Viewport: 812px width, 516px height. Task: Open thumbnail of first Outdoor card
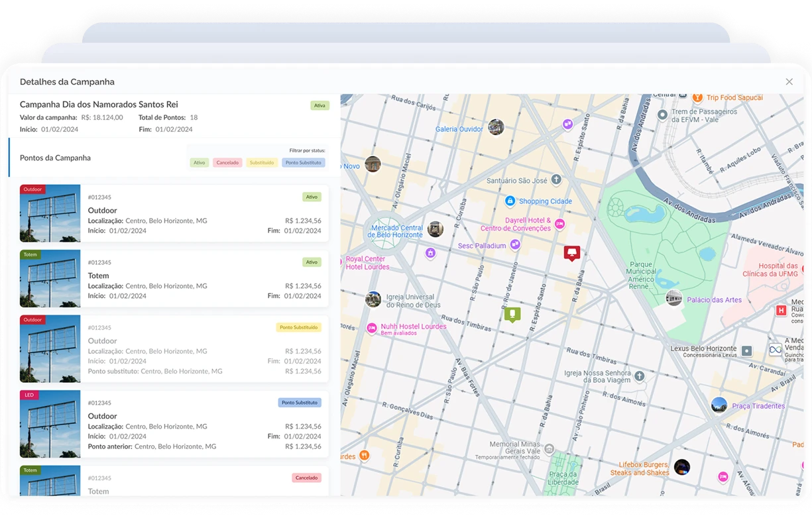[50, 213]
